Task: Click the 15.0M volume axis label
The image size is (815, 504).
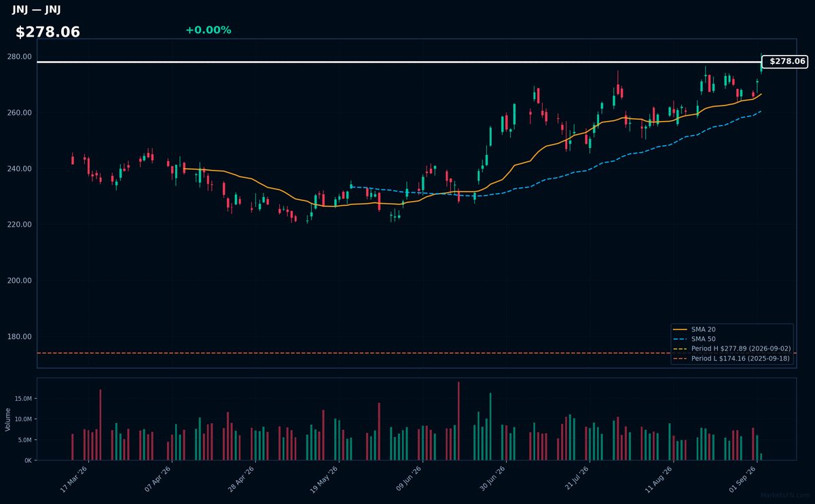Action: (x=24, y=398)
